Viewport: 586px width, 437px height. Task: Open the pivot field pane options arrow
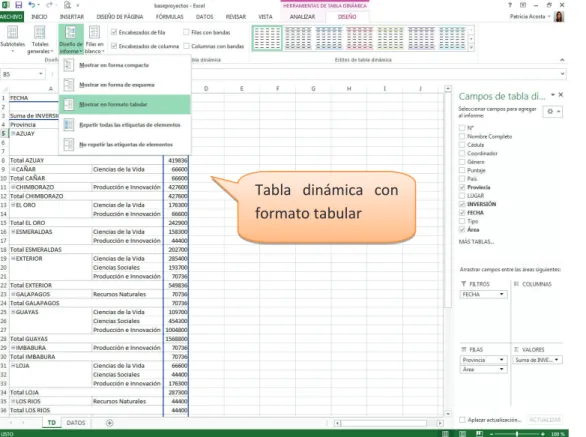[x=552, y=95]
